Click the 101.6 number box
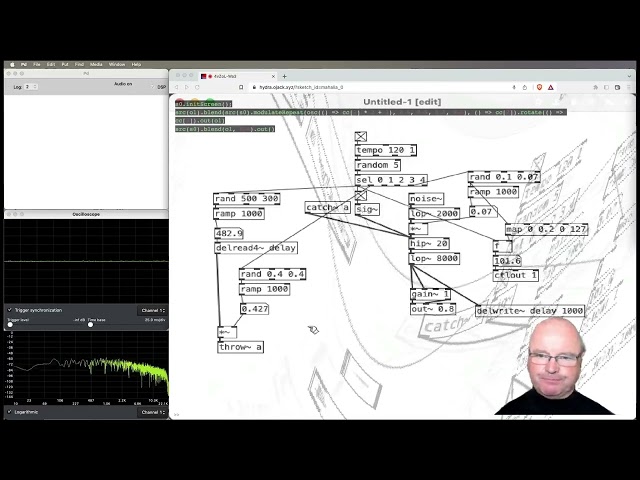Screen dimensions: 640x480 [x=507, y=261]
